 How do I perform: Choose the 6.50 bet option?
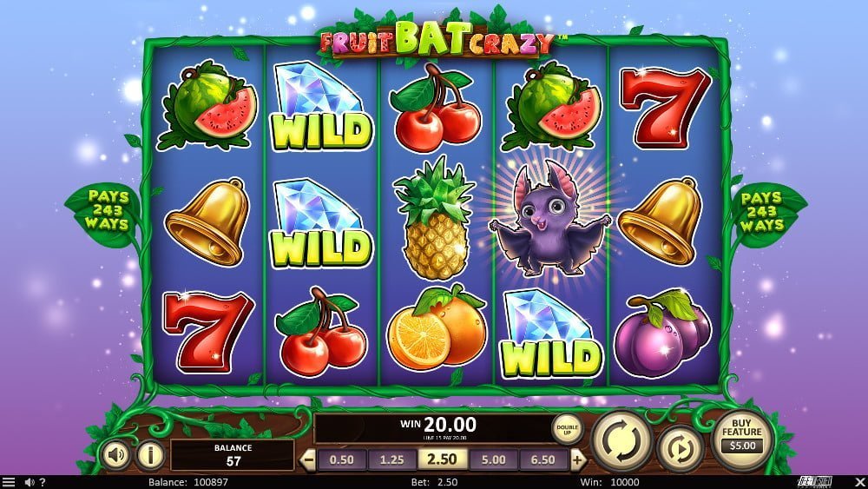543,459
